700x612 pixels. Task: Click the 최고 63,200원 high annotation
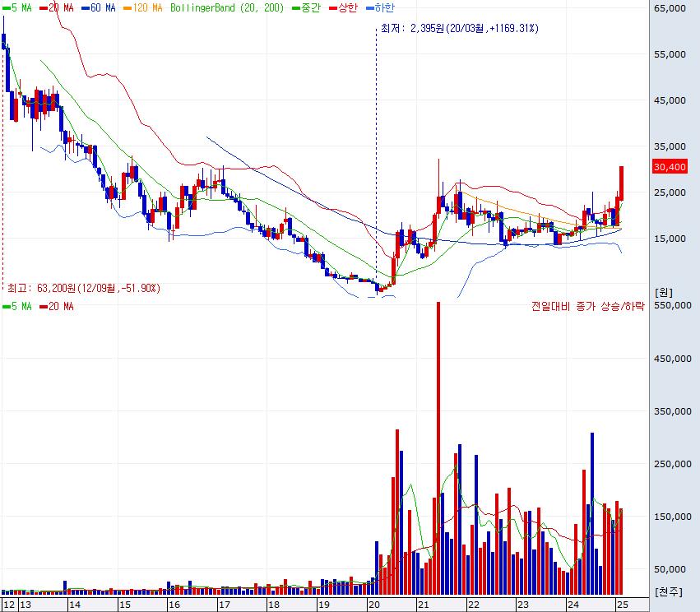(82, 289)
